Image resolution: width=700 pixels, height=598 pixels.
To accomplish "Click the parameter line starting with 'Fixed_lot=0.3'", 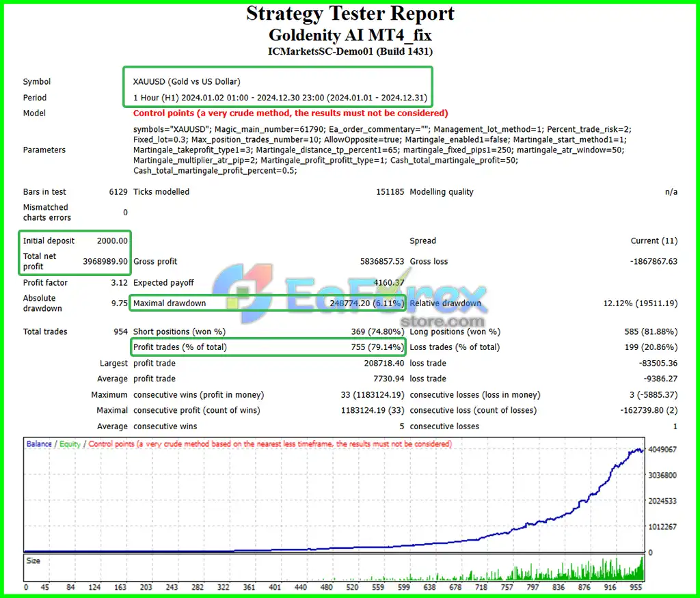I will [379, 139].
